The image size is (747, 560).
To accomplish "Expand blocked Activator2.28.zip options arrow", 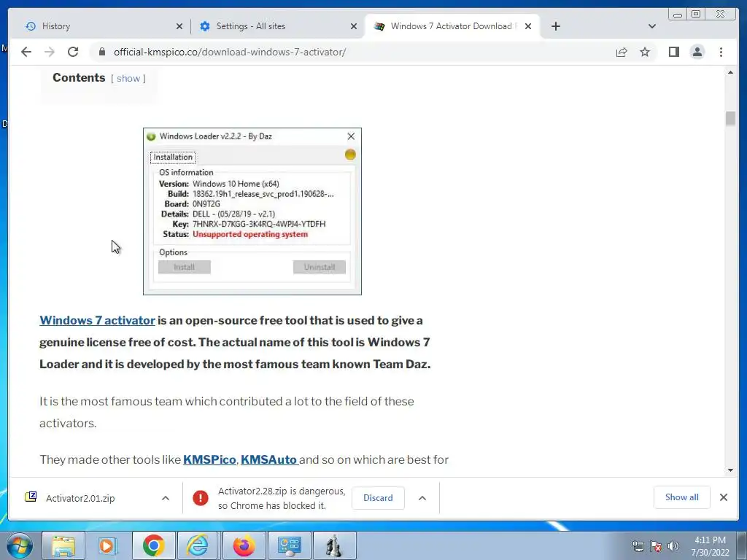I will pyautogui.click(x=422, y=498).
